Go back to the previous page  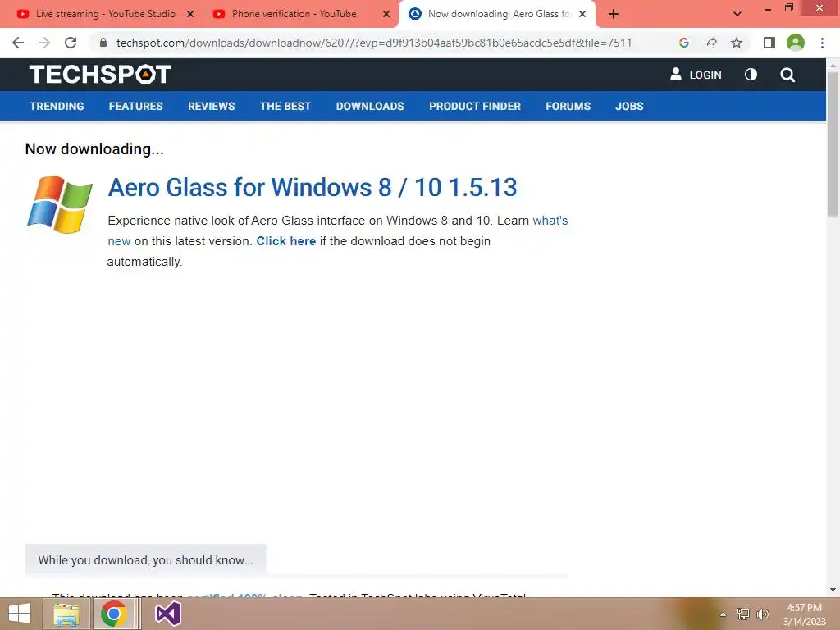[18, 43]
